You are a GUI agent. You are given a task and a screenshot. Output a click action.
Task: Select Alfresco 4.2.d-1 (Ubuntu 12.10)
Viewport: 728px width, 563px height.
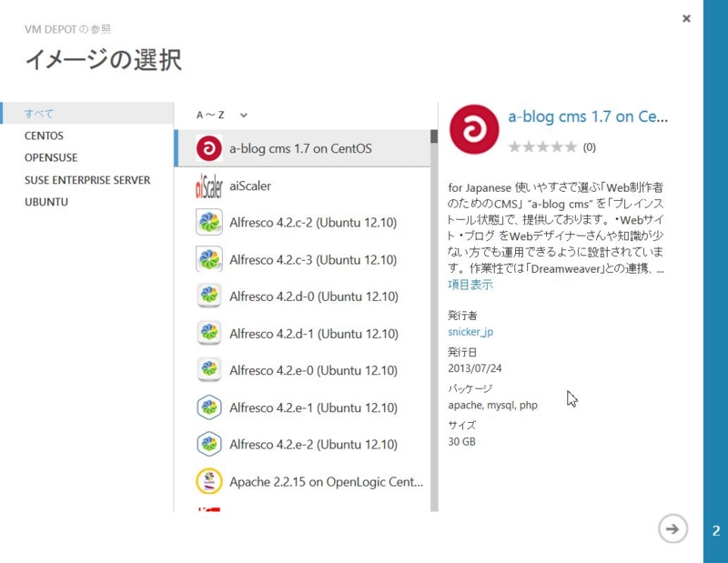[x=303, y=333]
